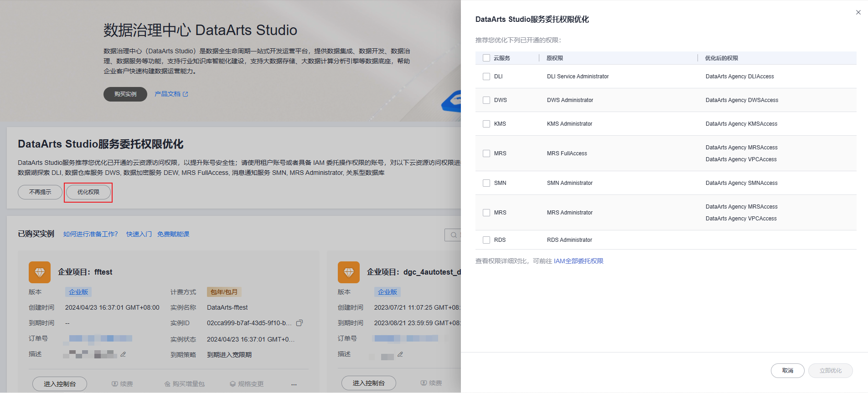Click DataArts Agency DLIAccess text

click(740, 77)
